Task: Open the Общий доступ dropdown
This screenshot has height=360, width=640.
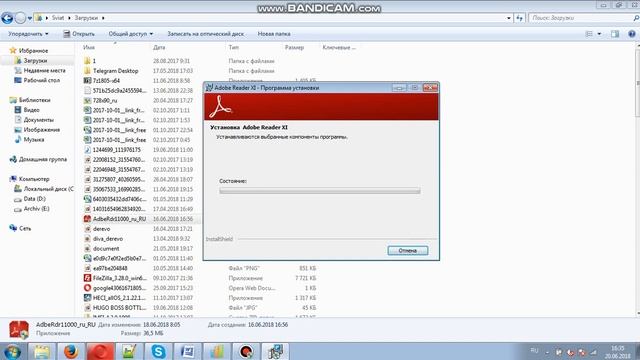Action: pos(131,34)
